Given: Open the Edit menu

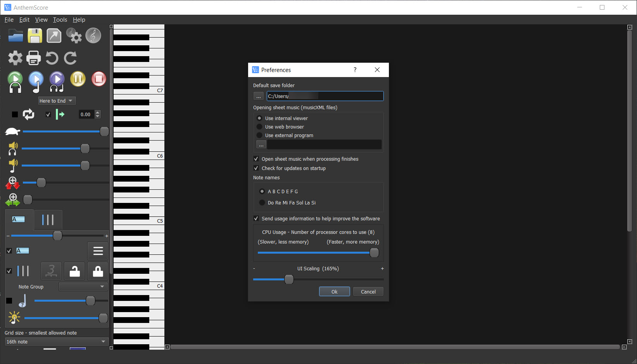Looking at the screenshot, I should pos(24,20).
